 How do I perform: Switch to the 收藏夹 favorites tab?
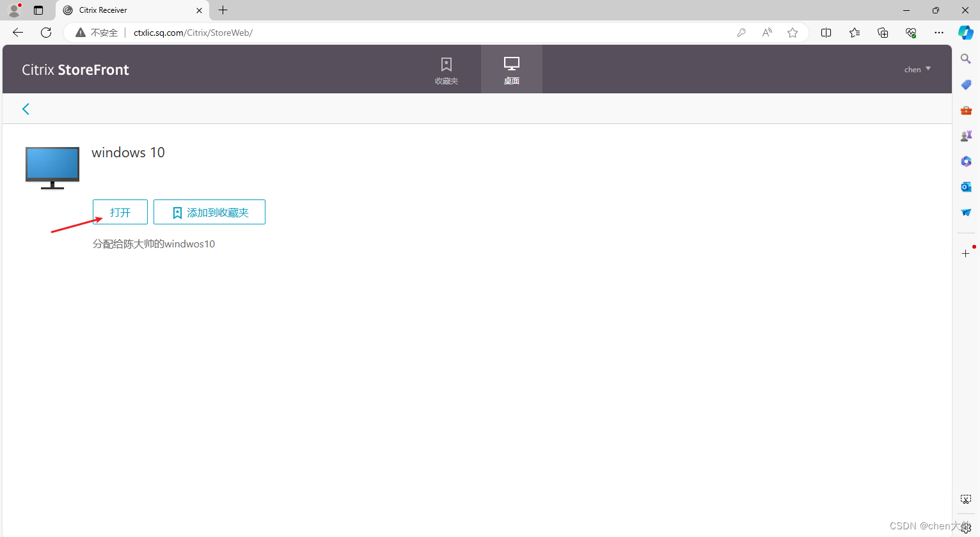tap(447, 70)
